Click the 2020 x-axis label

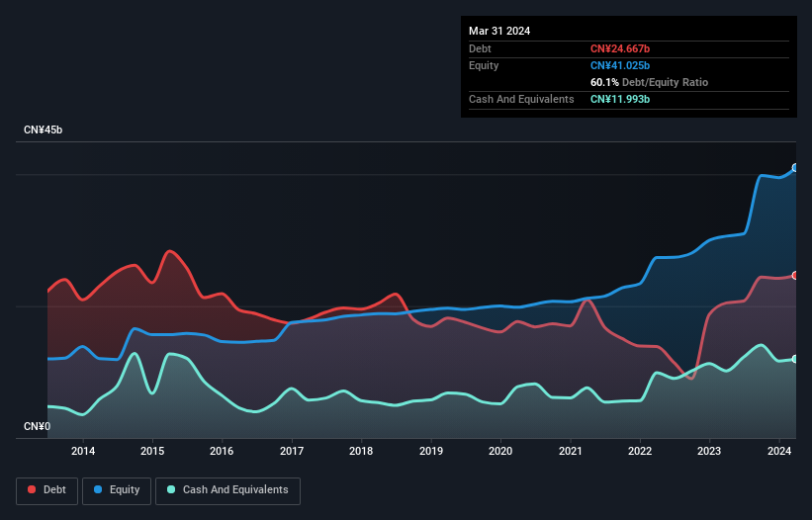pos(500,451)
